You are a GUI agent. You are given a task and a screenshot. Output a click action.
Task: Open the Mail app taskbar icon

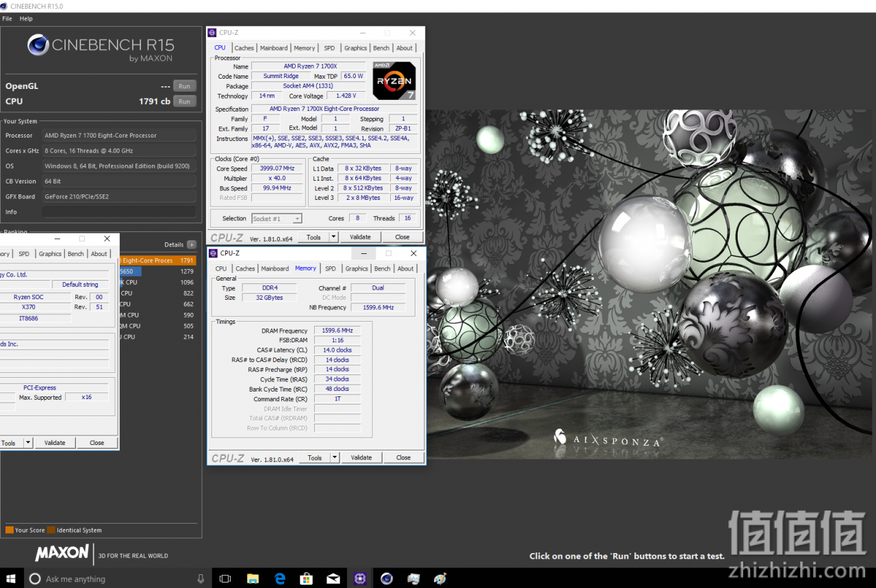click(333, 578)
